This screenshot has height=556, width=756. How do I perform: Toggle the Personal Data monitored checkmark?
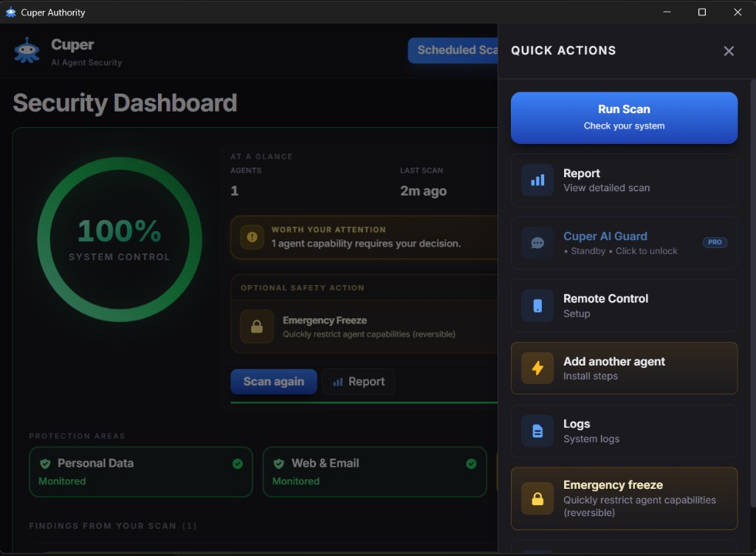click(238, 464)
